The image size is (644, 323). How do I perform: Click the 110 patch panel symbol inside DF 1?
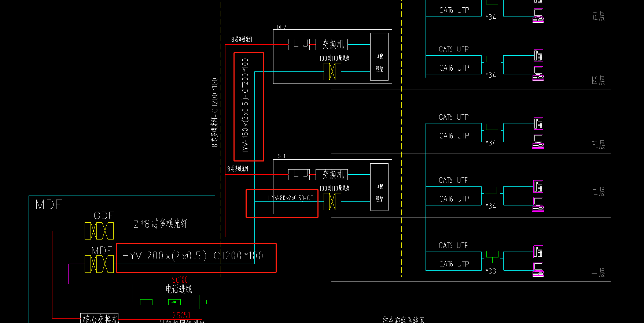click(x=332, y=201)
